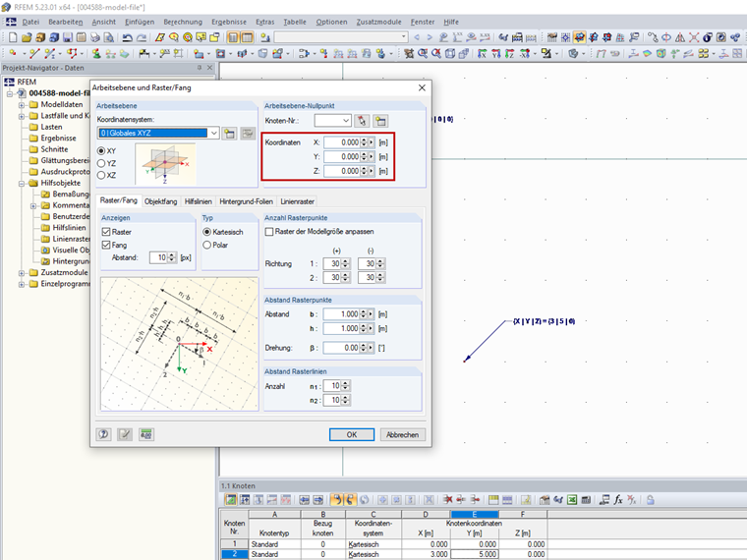Close the Arbeitsebene und Raster/Fang dialog
This screenshot has height=560, width=747.
point(422,87)
